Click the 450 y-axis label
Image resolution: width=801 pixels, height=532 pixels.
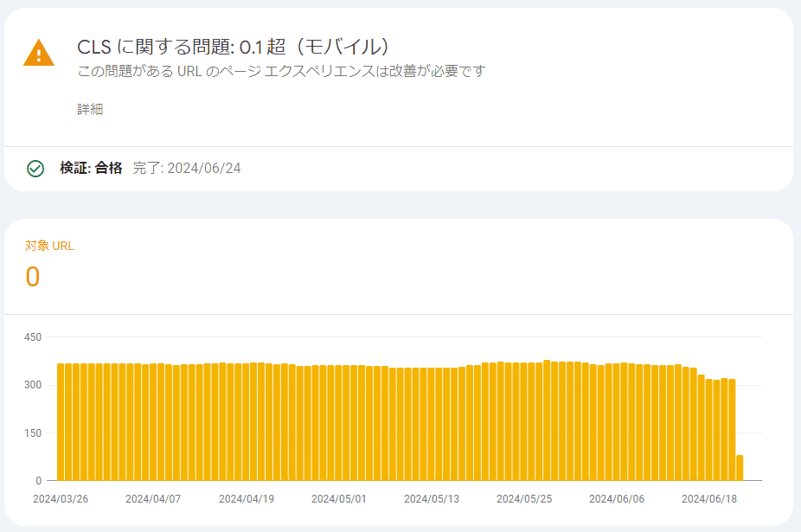click(x=33, y=337)
